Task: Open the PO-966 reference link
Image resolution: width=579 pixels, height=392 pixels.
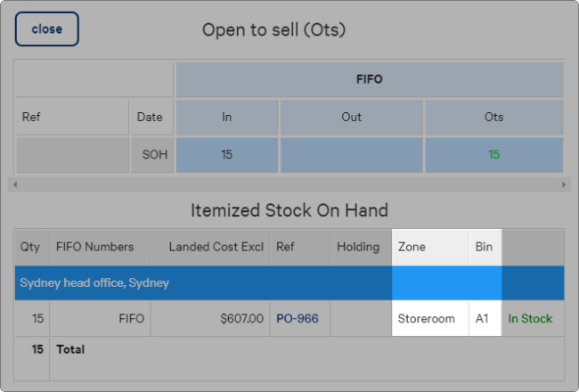Action: 298,318
